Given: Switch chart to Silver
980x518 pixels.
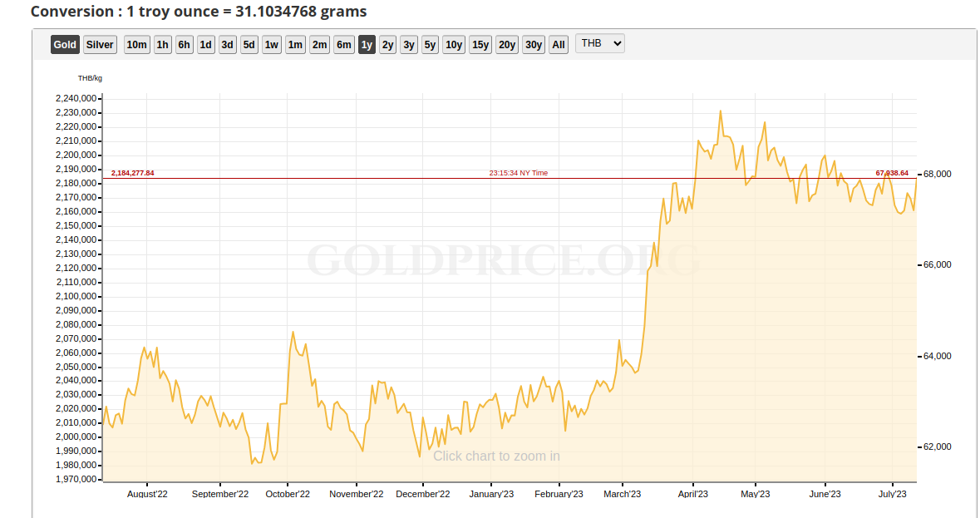Looking at the screenshot, I should (100, 45).
